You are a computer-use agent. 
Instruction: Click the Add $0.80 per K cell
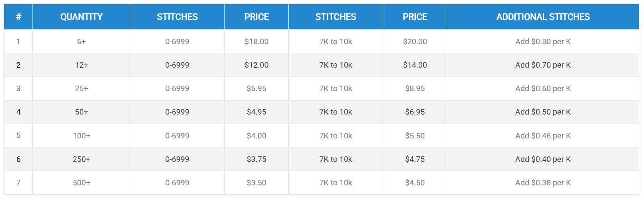coord(543,41)
